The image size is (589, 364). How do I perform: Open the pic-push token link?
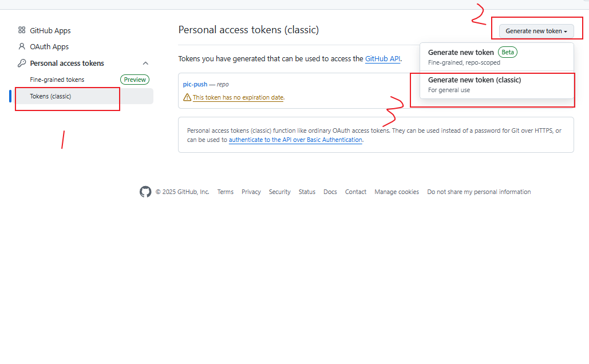click(195, 84)
